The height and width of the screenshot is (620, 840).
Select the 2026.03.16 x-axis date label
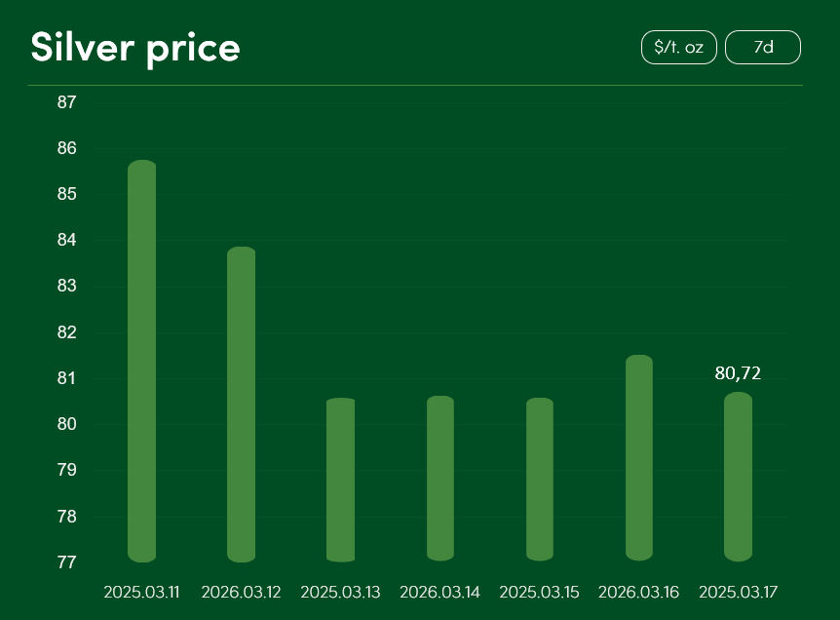point(638,592)
